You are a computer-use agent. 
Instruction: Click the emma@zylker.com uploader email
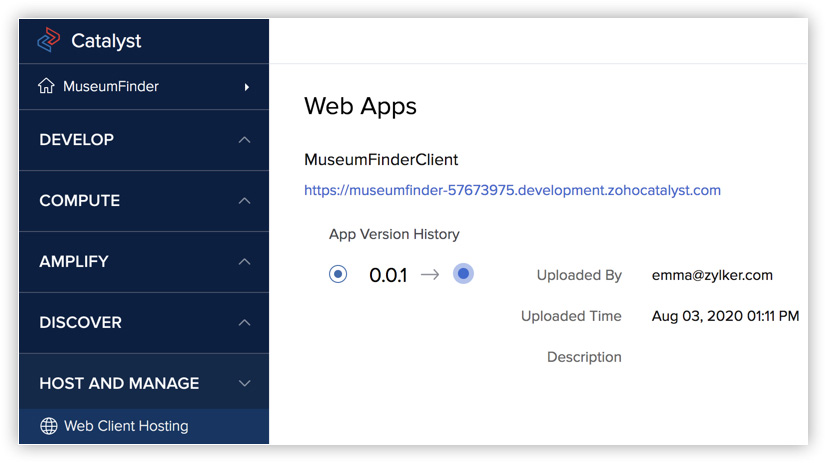point(712,275)
